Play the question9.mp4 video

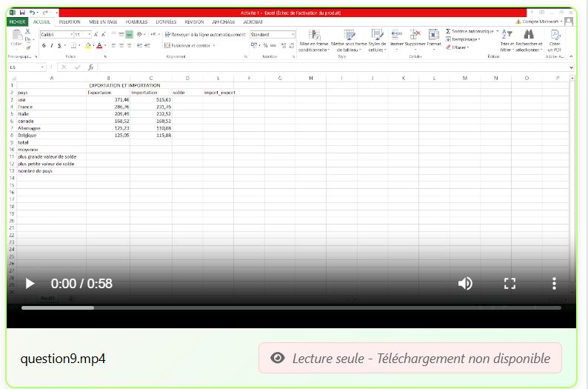[30, 284]
